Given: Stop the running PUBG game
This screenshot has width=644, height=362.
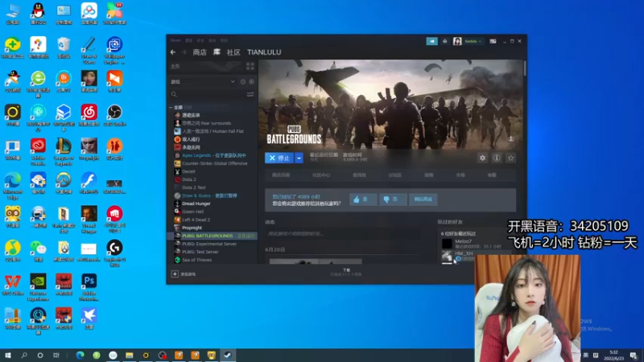Looking at the screenshot, I should tap(279, 158).
